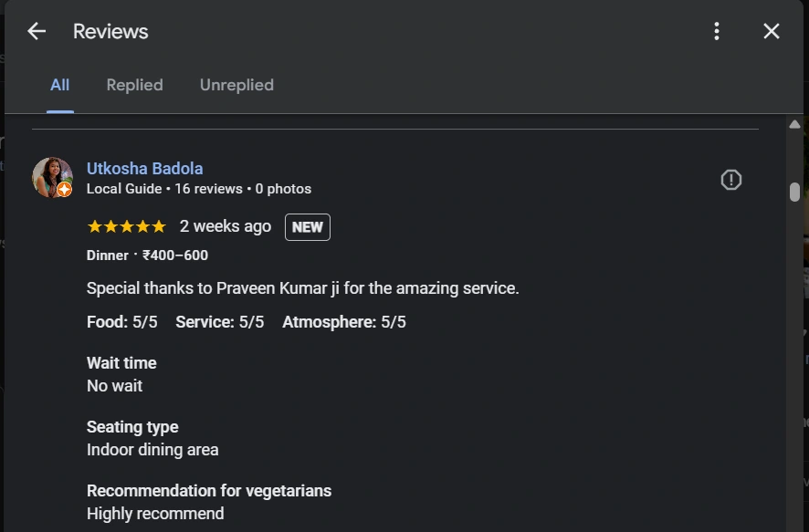Click the "2 weeks ago" timestamp

(226, 226)
